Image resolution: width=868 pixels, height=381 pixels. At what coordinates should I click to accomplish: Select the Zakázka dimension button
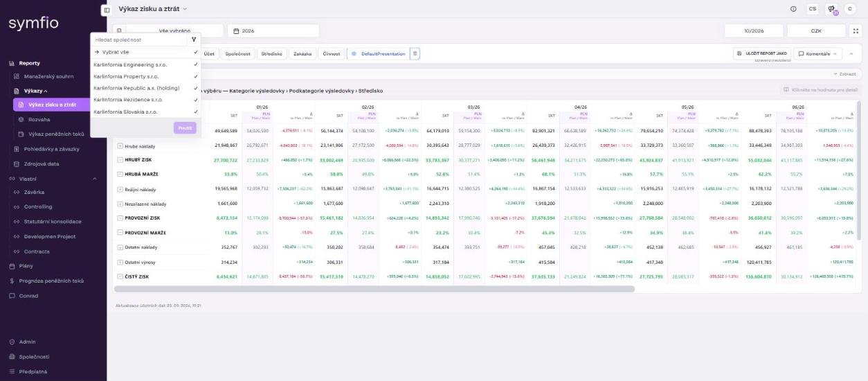(x=302, y=53)
